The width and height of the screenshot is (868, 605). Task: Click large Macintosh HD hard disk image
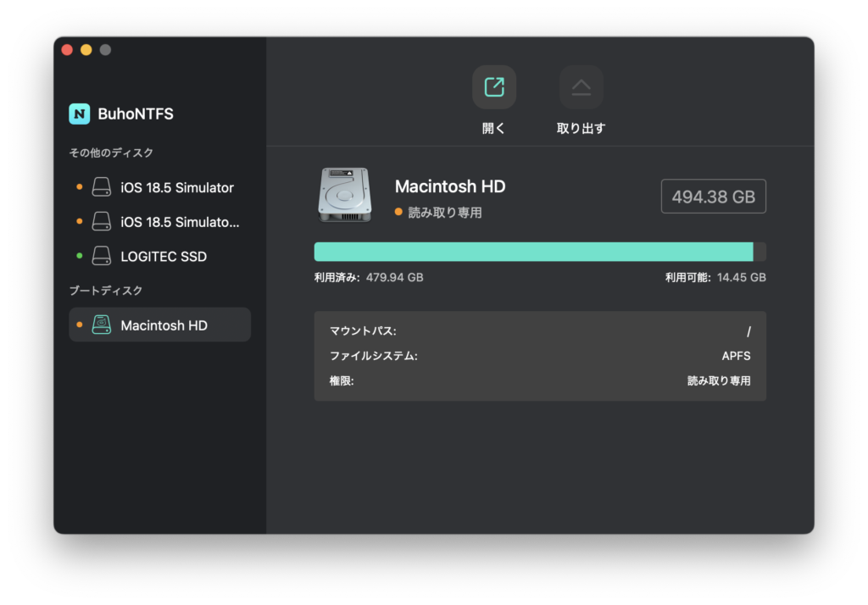pos(344,195)
